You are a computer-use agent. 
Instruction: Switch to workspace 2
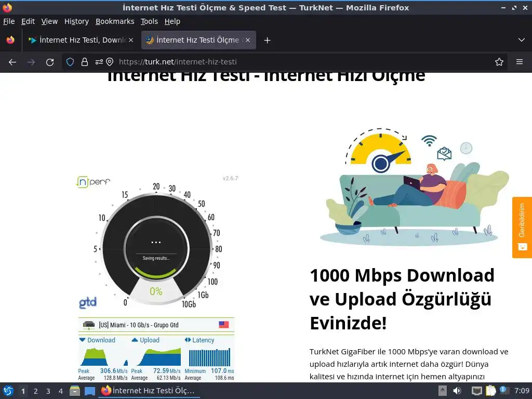pyautogui.click(x=36, y=391)
